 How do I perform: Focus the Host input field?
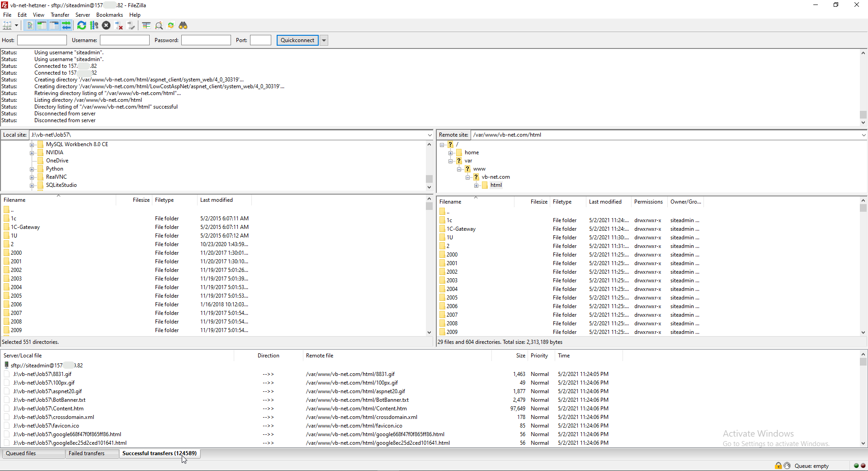42,40
